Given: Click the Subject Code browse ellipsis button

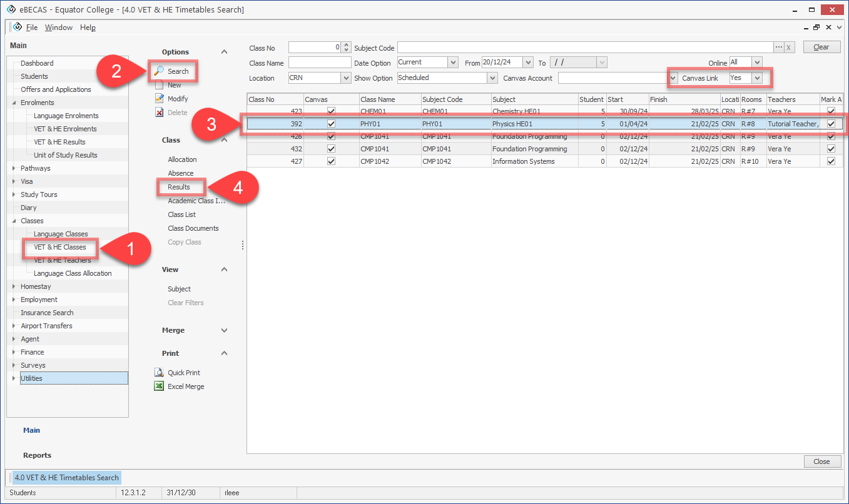Looking at the screenshot, I should coord(779,48).
